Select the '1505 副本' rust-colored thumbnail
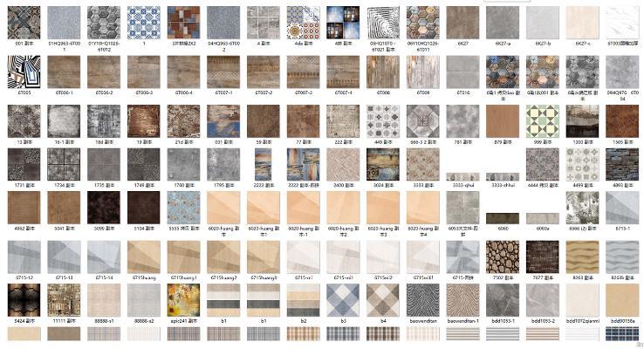The image size is (644, 349). point(622,121)
